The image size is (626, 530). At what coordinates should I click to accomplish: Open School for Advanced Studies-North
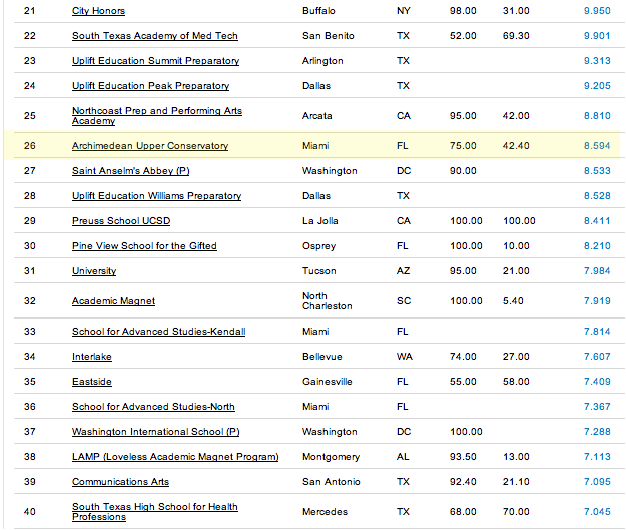153,407
